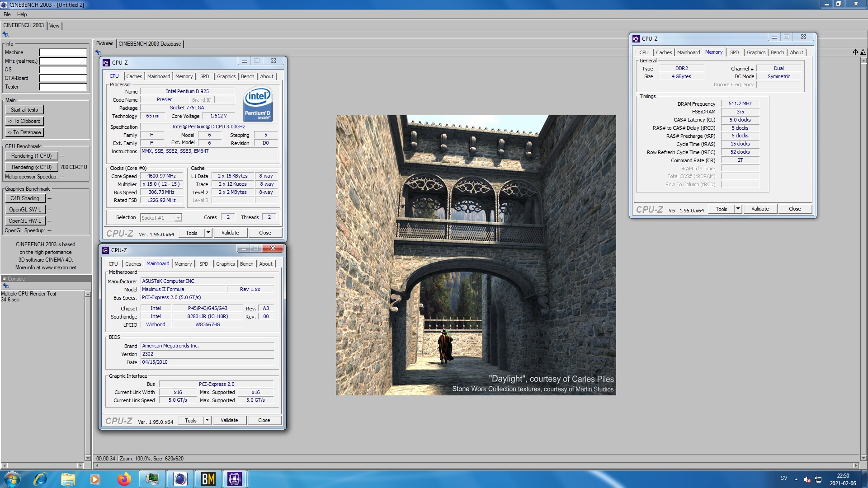Start the C4D Shading test

pyautogui.click(x=25, y=198)
